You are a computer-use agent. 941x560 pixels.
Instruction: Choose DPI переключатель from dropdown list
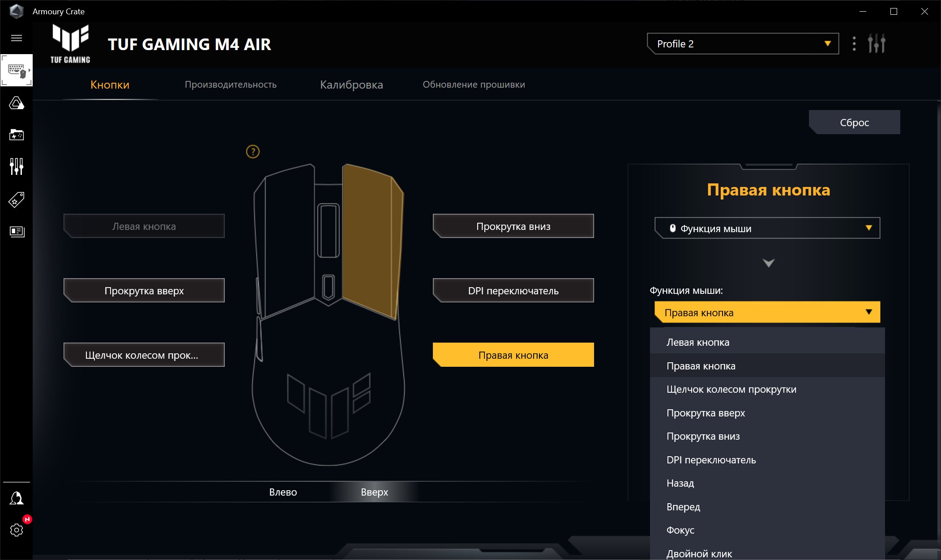(x=767, y=459)
